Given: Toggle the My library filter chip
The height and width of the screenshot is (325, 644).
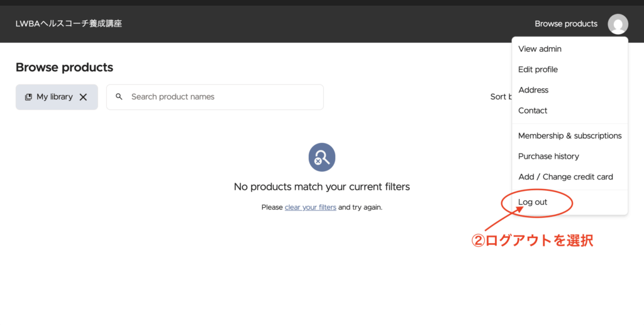Looking at the screenshot, I should tap(54, 97).
